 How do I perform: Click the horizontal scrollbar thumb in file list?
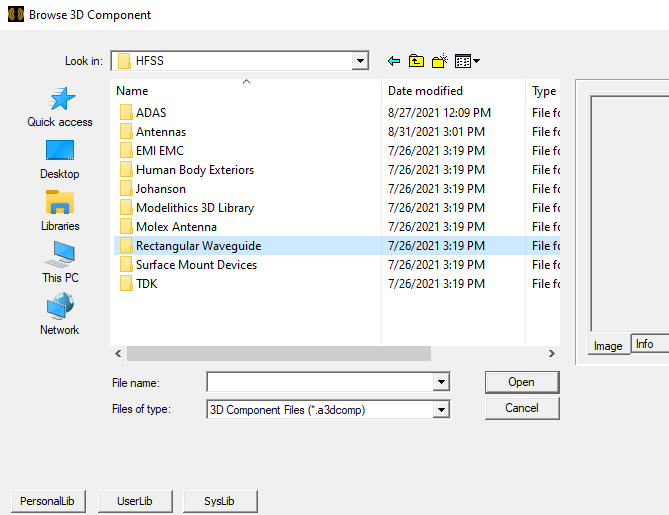click(279, 353)
